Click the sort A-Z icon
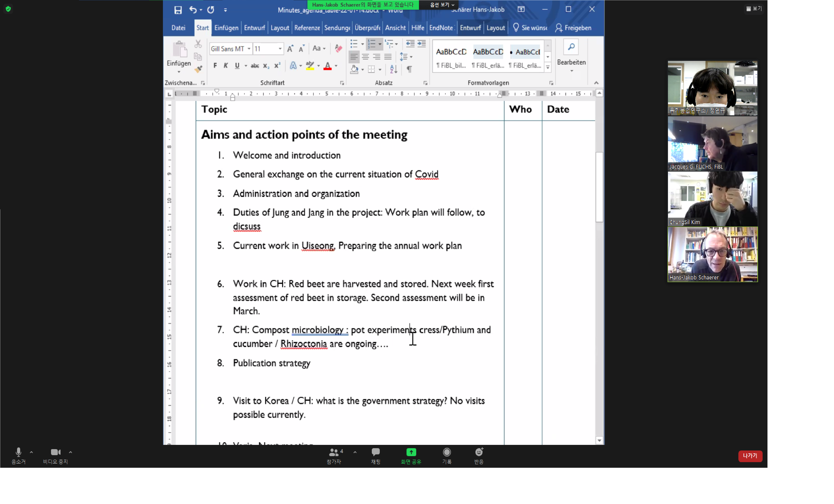This screenshot has width=834, height=504. click(x=393, y=69)
